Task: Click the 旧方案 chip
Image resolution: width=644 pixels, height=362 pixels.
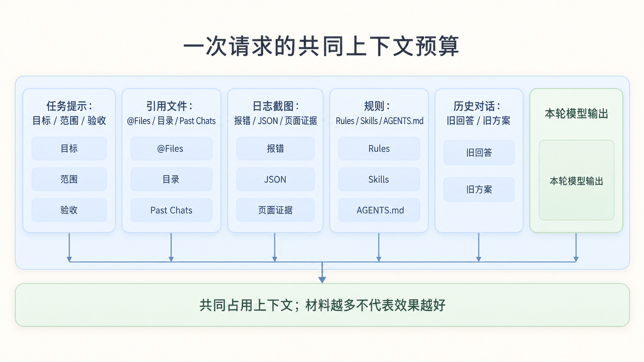Action: coord(479,189)
